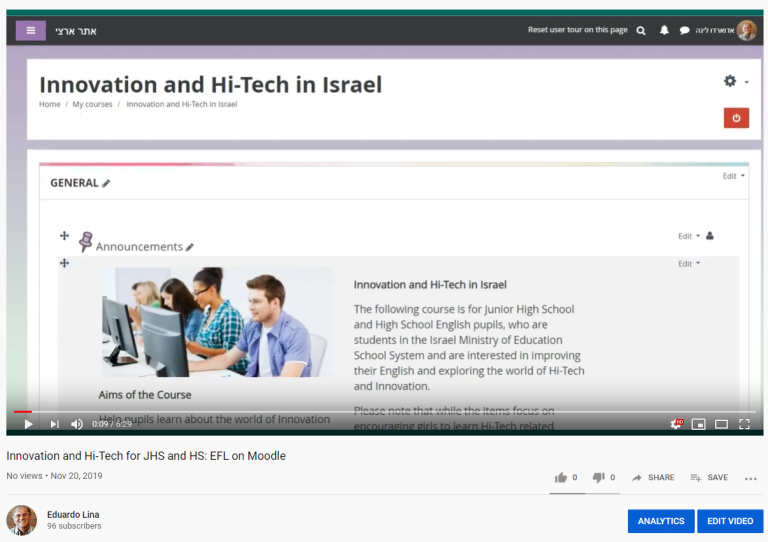This screenshot has width=768, height=542.
Task: Click the EDIT VIDEO button
Action: click(x=730, y=521)
